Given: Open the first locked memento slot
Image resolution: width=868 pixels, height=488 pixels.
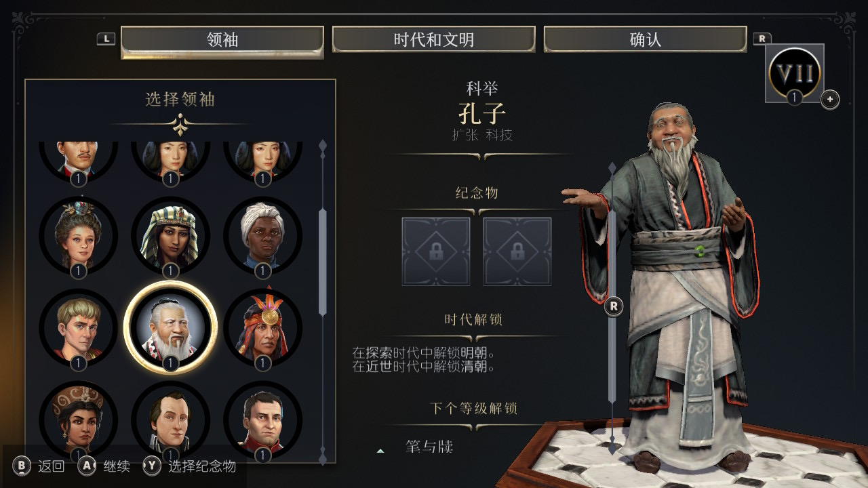Looking at the screenshot, I should (x=436, y=251).
